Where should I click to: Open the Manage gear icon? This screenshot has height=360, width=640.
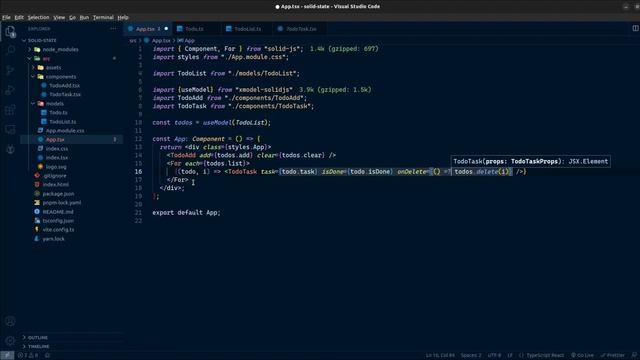point(10,340)
